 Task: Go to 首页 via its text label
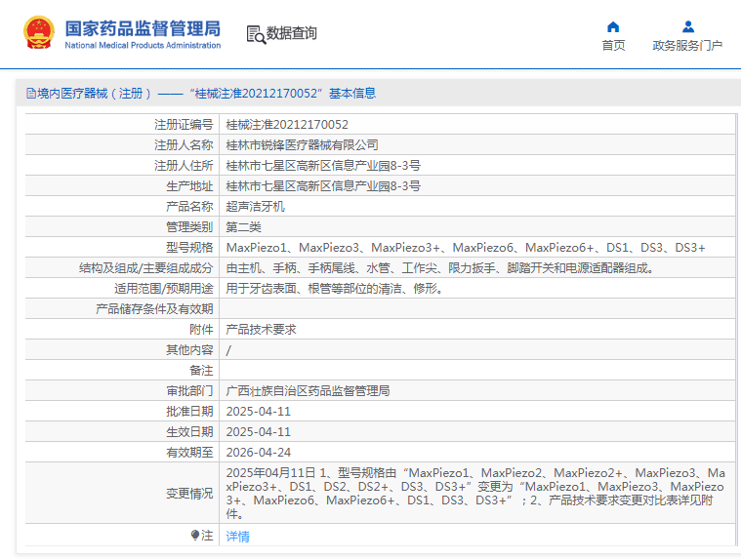[x=613, y=46]
